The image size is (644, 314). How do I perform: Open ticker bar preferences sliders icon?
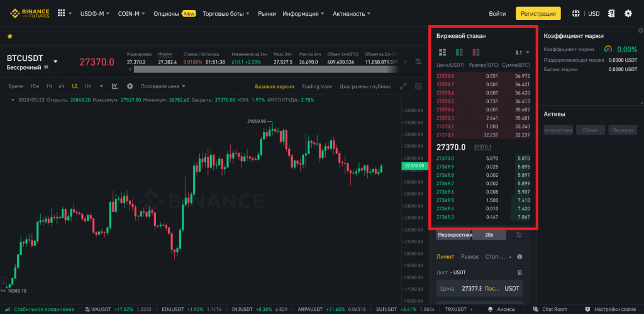(418, 61)
